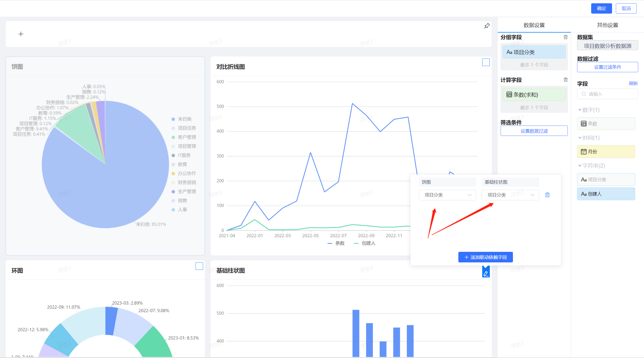644x358 pixels.
Task: Click the 月份 calendar field icon
Action: [584, 152]
